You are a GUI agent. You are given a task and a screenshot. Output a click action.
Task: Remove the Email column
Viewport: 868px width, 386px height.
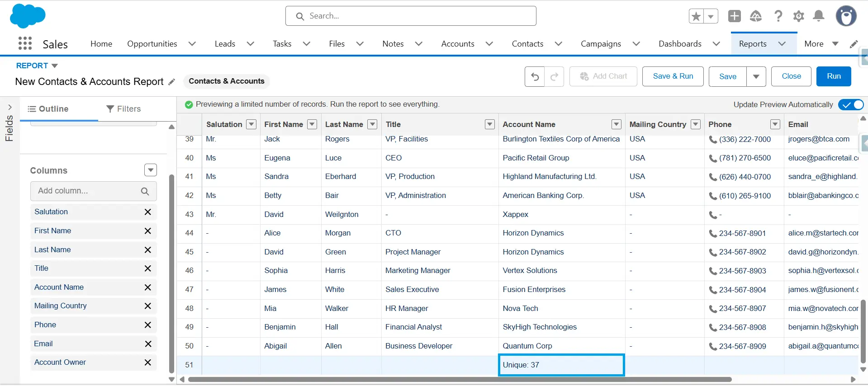pyautogui.click(x=147, y=344)
